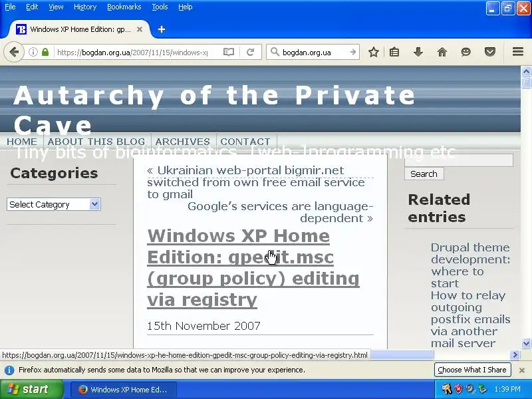Go back with the Back arrow button
The width and height of the screenshot is (532, 399).
(x=14, y=53)
